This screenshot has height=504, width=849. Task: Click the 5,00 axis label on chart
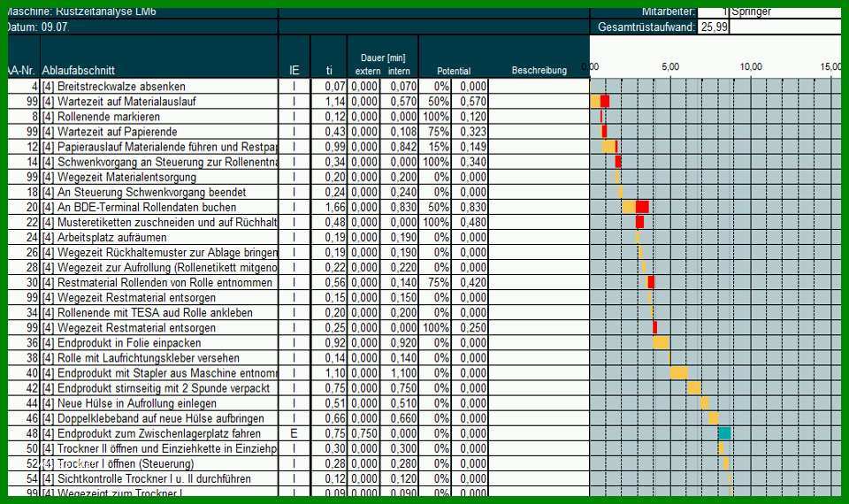click(x=670, y=66)
